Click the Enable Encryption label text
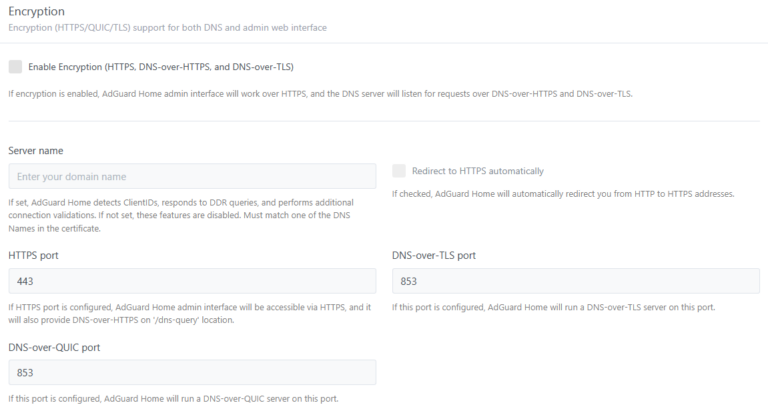The height and width of the screenshot is (409, 768). coord(161,67)
